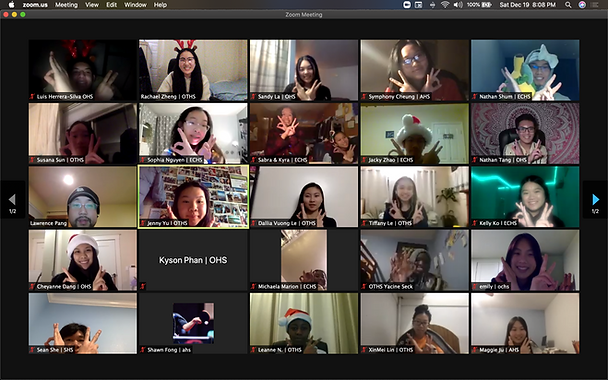The width and height of the screenshot is (608, 380).
Task: Select Nathan Tang's video tile
Action: 525,133
